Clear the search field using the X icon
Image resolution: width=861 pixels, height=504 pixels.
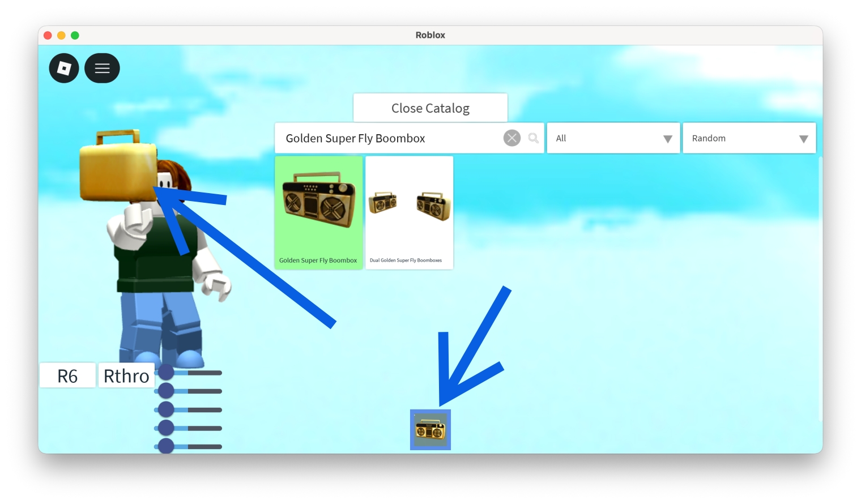click(512, 138)
